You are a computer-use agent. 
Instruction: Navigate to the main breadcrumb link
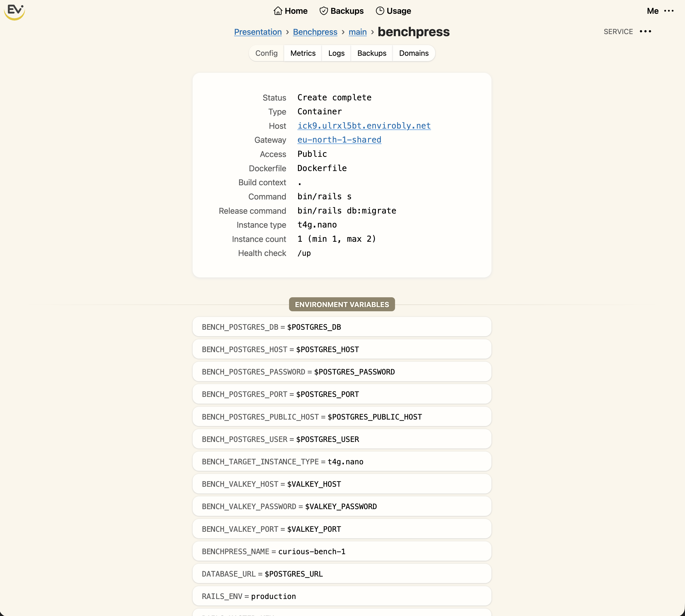click(x=357, y=32)
